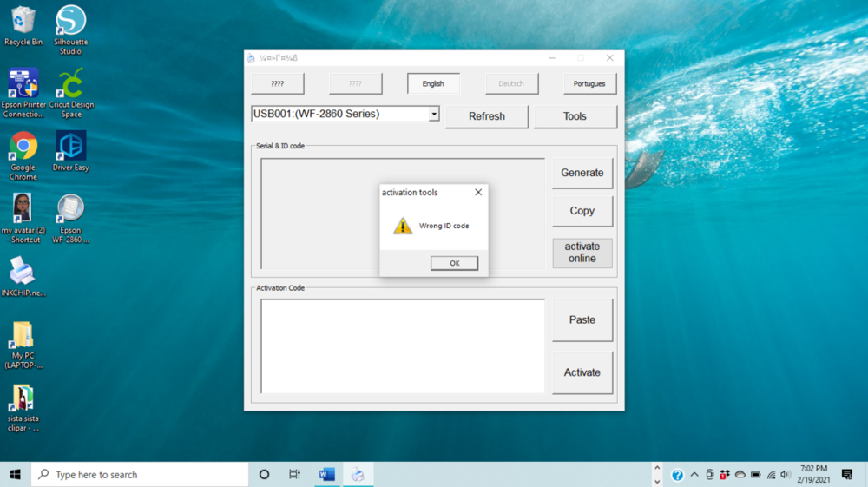This screenshot has height=487, width=868.
Task: Open Task View on the taskbar
Action: (294, 474)
